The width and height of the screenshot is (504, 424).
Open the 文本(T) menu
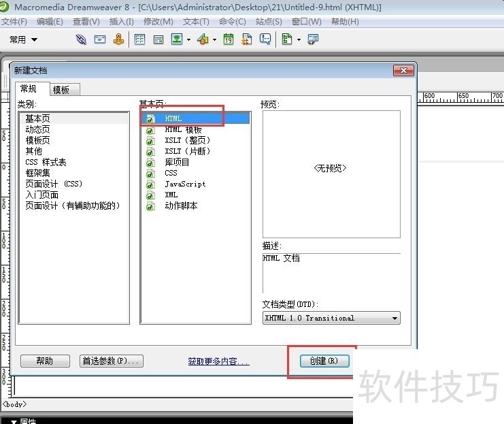point(196,22)
